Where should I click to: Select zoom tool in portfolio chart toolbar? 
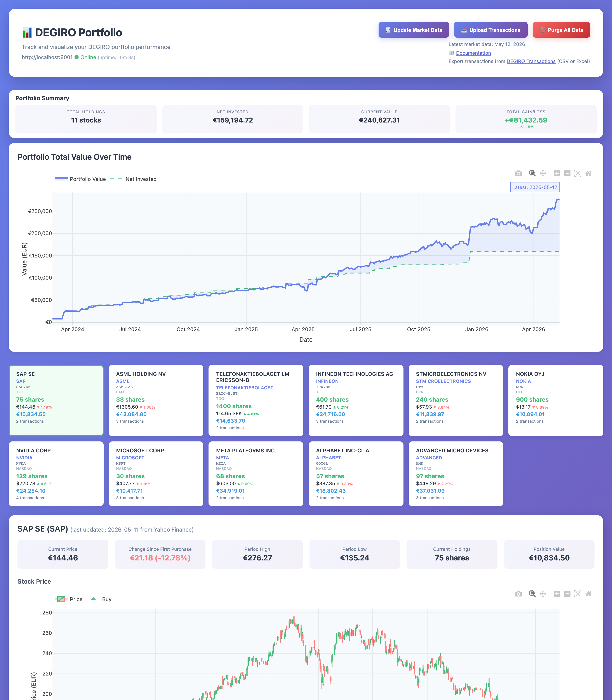click(x=532, y=173)
